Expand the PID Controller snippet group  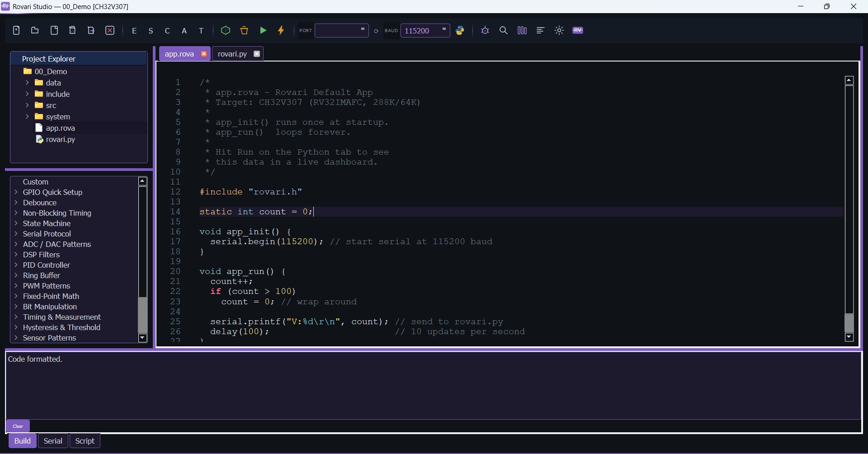(16, 265)
